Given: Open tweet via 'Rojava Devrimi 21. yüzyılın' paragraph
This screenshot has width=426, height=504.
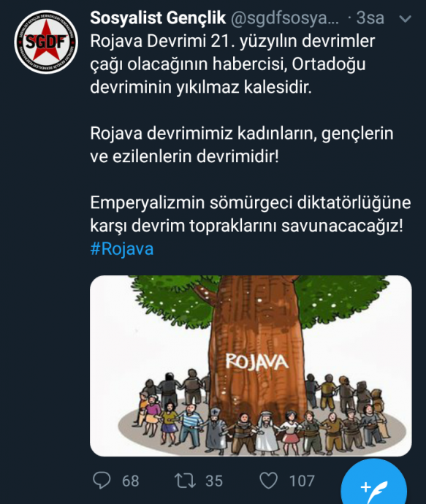Looking at the screenshot, I should 232,64.
